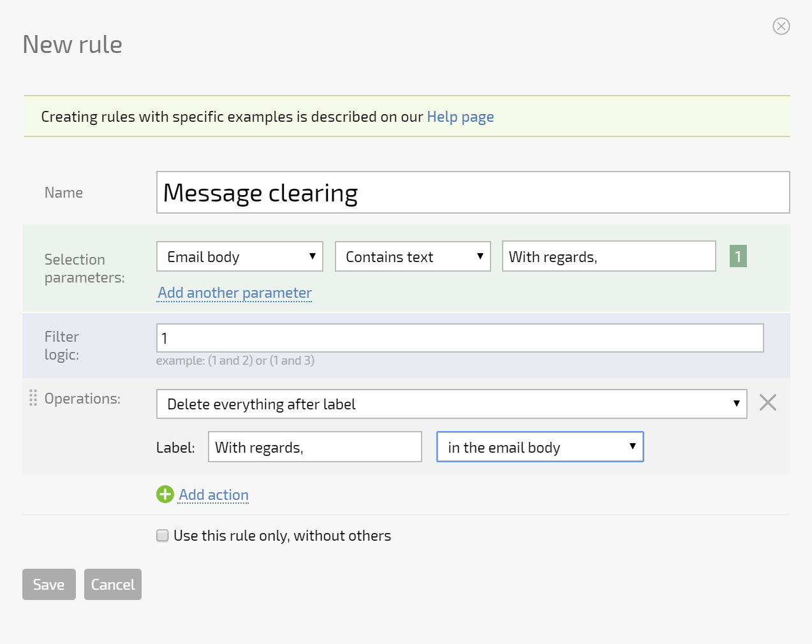
Task: Cancel rule creation
Action: click(x=113, y=584)
